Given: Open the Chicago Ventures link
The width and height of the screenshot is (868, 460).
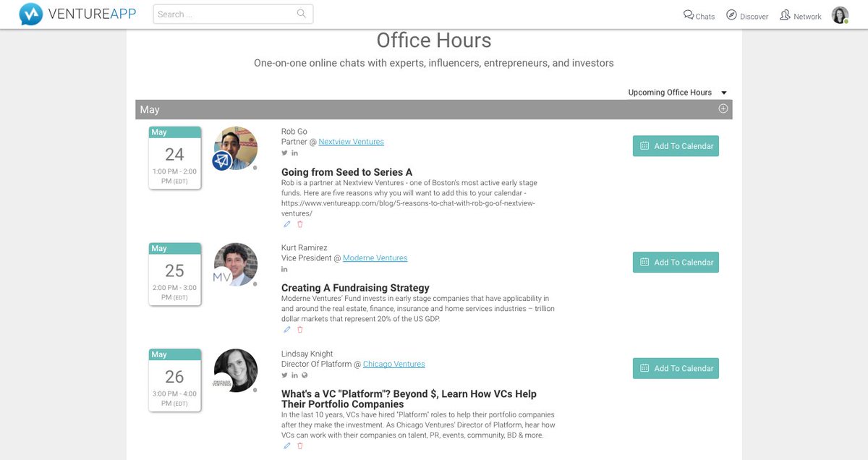Looking at the screenshot, I should click(394, 365).
